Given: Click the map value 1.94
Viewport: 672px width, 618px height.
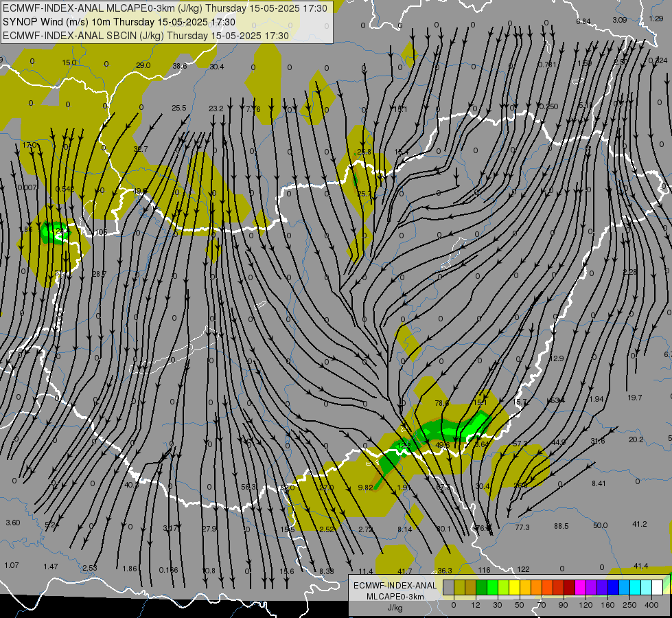Looking at the screenshot, I should click(x=596, y=399).
